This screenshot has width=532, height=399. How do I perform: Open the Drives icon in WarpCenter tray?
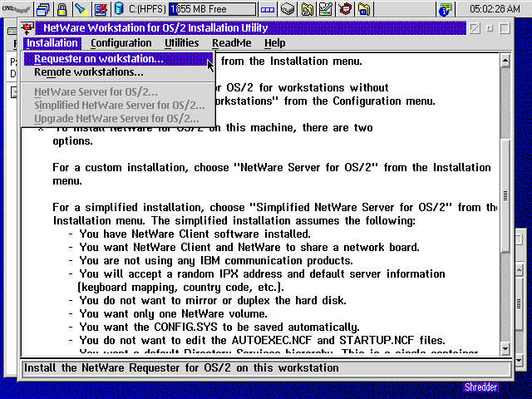click(288, 9)
